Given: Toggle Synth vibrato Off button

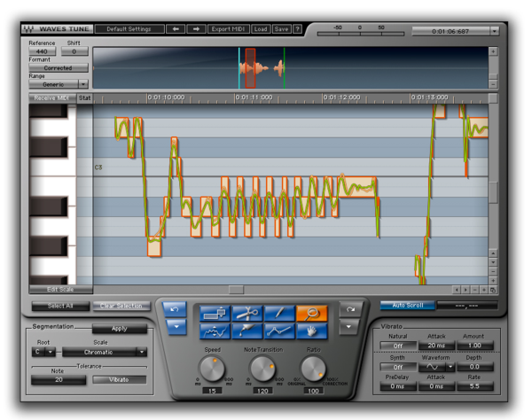Looking at the screenshot, I should [398, 367].
